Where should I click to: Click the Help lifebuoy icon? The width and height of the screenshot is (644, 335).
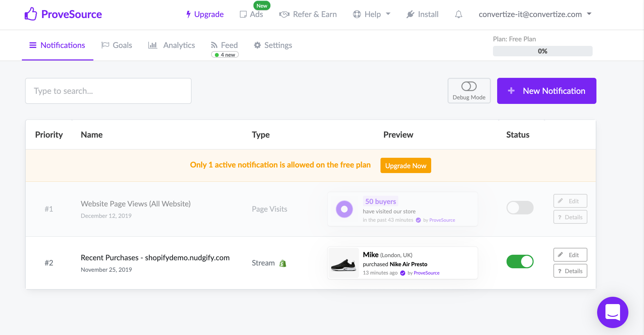point(357,14)
